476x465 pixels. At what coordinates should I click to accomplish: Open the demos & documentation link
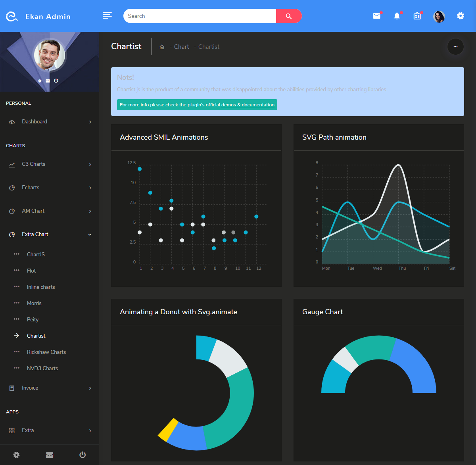click(x=248, y=105)
